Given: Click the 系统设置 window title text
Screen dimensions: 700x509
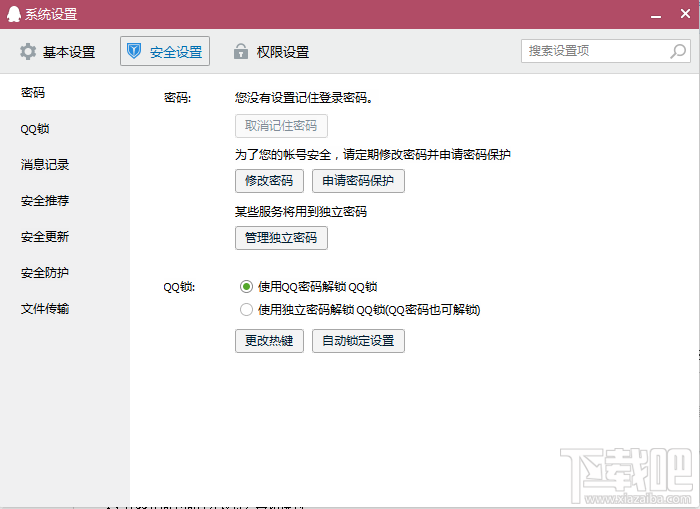Looking at the screenshot, I should point(51,14).
